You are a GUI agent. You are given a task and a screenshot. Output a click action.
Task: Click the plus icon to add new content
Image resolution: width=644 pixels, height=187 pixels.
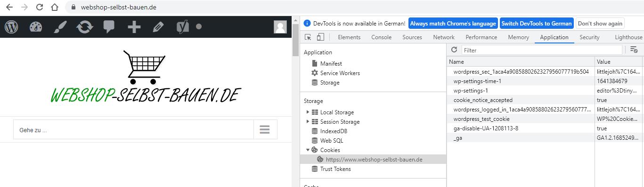(134, 27)
